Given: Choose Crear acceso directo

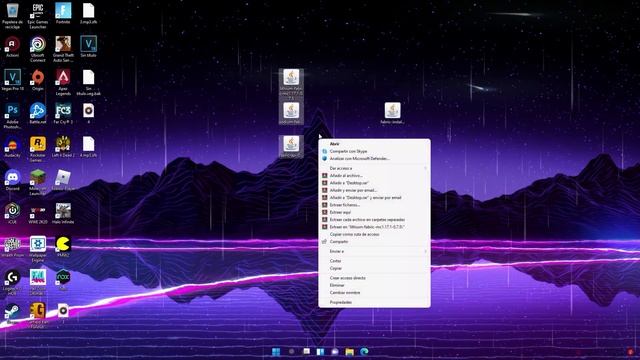Looking at the screenshot, I should [x=347, y=278].
